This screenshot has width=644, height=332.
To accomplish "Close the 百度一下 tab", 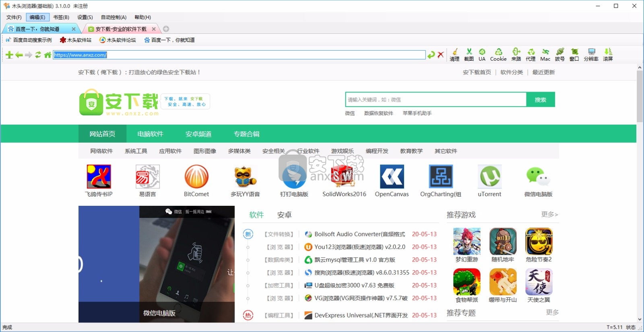I will [x=73, y=29].
